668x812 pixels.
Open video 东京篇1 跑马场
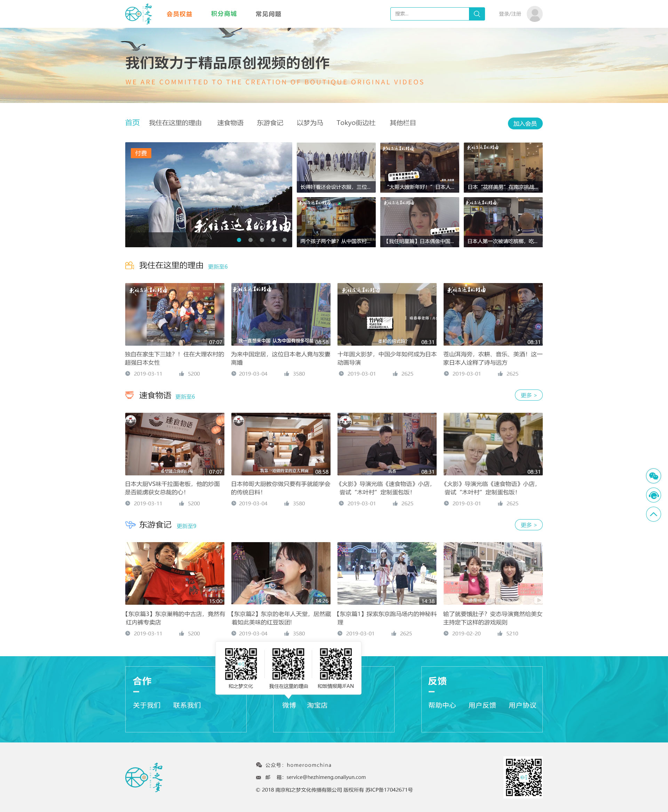tap(387, 573)
